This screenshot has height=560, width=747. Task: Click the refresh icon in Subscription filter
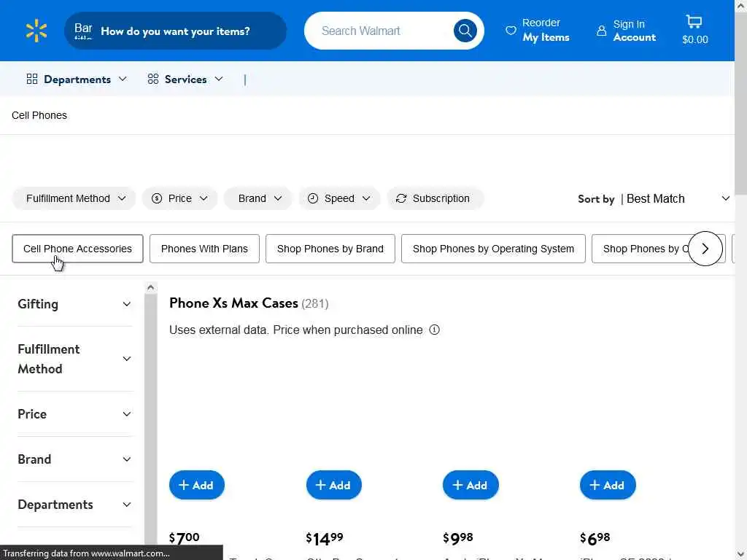401,198
